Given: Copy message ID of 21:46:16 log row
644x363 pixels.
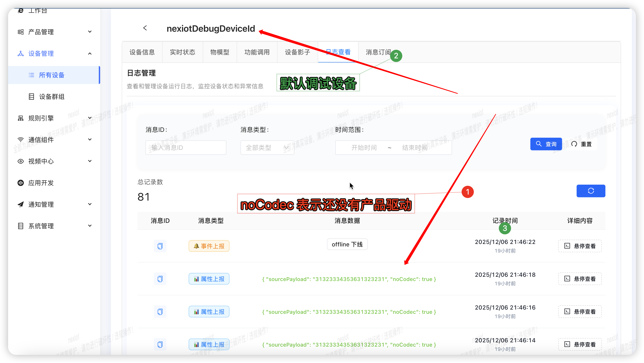Looking at the screenshot, I should pyautogui.click(x=160, y=312).
